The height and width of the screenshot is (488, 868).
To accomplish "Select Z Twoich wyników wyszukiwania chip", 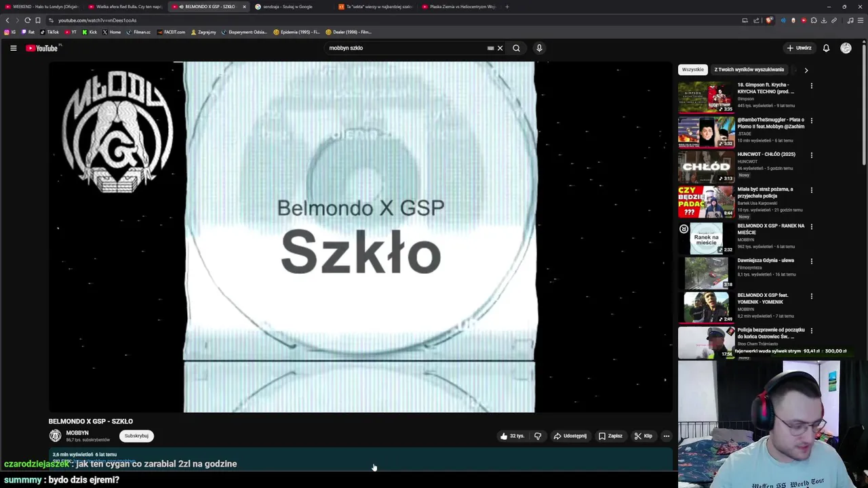I will tap(749, 70).
